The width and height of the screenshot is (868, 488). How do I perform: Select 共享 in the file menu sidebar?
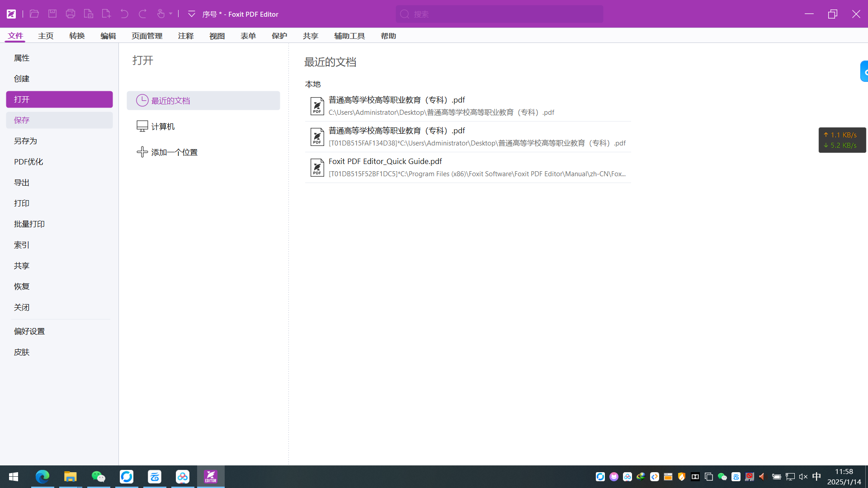[x=59, y=266]
